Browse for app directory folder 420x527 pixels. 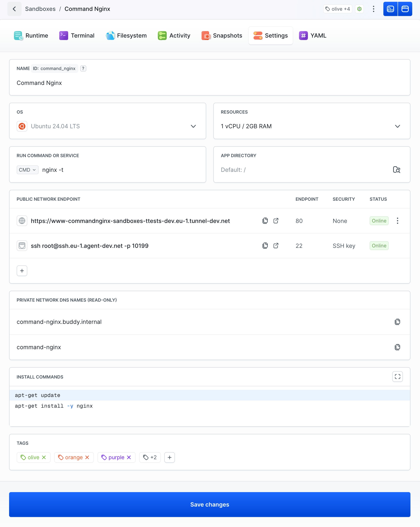coord(396,170)
